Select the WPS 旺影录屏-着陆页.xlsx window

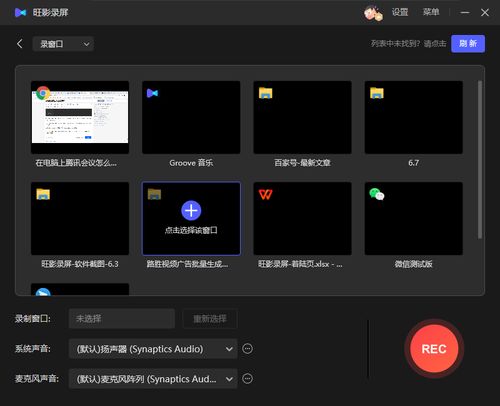[x=302, y=218]
